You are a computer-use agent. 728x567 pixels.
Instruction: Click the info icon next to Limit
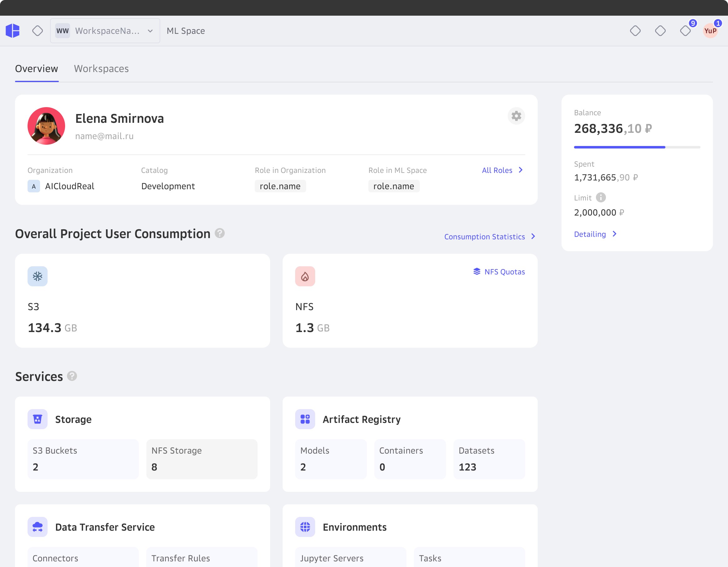[x=601, y=197]
